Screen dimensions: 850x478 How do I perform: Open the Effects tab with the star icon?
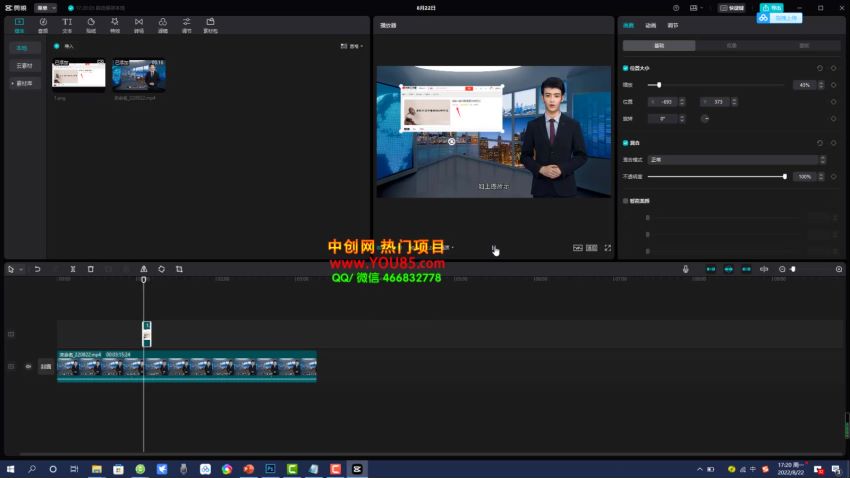pos(115,25)
